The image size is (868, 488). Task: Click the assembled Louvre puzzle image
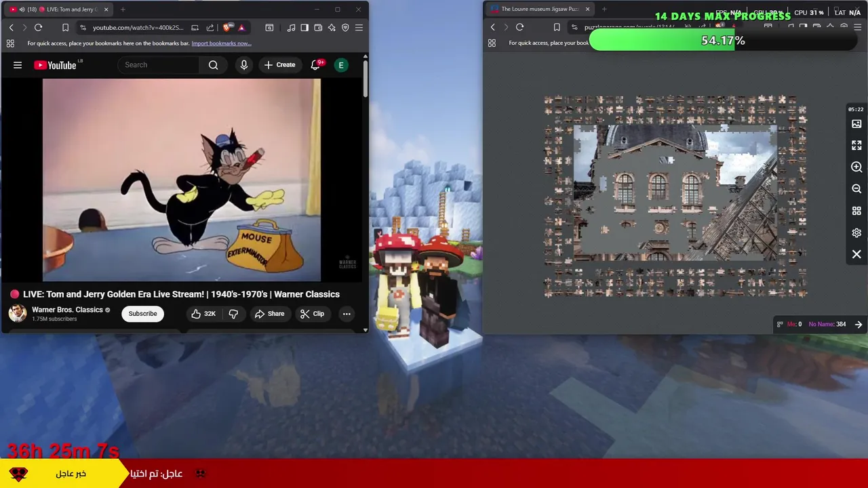coord(675,193)
